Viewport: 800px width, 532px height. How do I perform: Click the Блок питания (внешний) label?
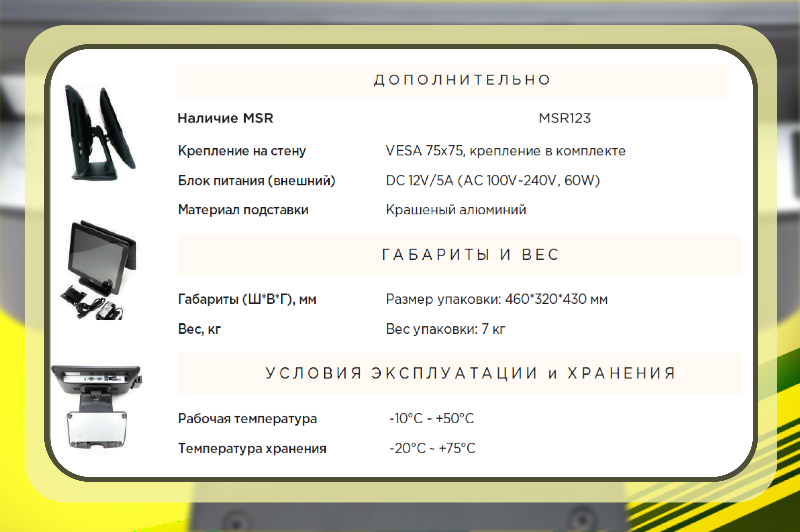click(x=257, y=181)
